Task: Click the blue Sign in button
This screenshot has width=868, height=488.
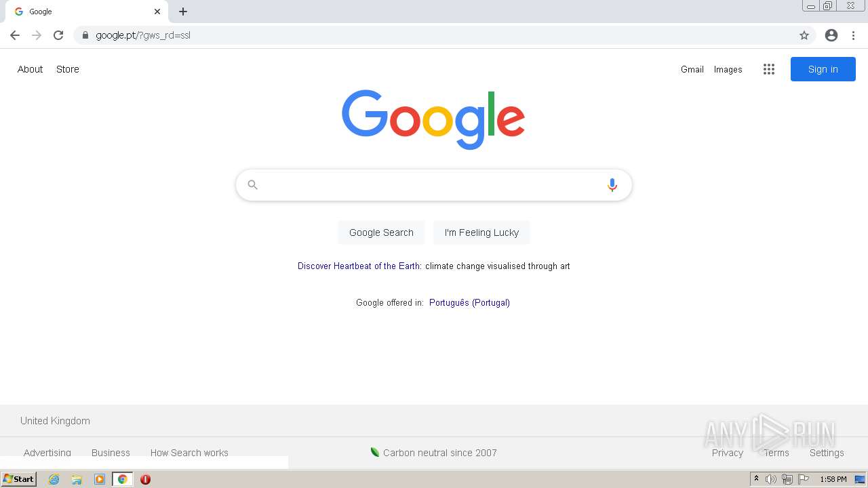Action: [823, 69]
